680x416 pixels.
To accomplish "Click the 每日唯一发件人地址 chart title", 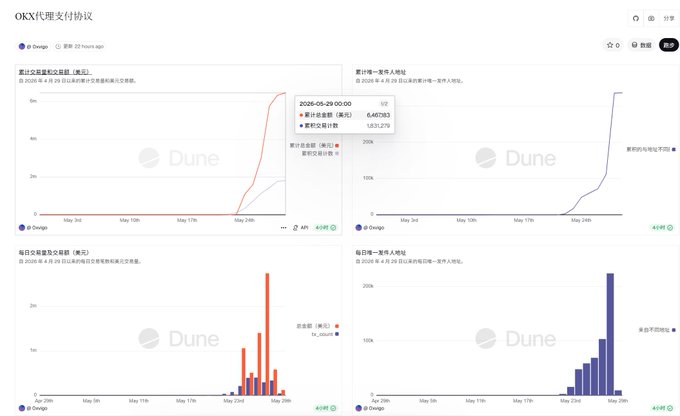I will (x=380, y=252).
